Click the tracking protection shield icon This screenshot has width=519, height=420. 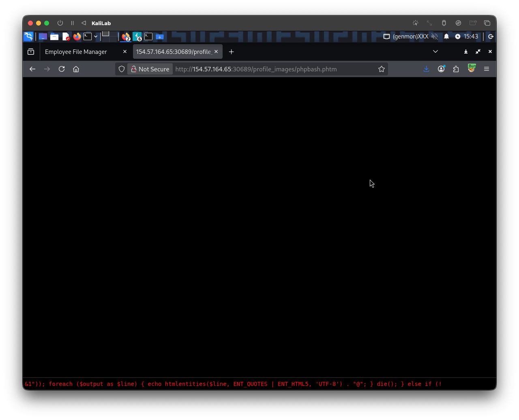tap(122, 69)
